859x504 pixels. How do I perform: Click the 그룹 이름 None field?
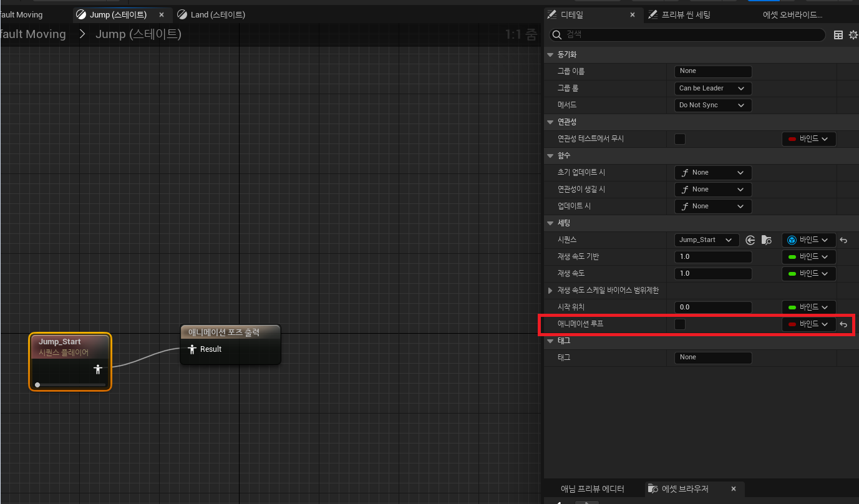click(713, 72)
